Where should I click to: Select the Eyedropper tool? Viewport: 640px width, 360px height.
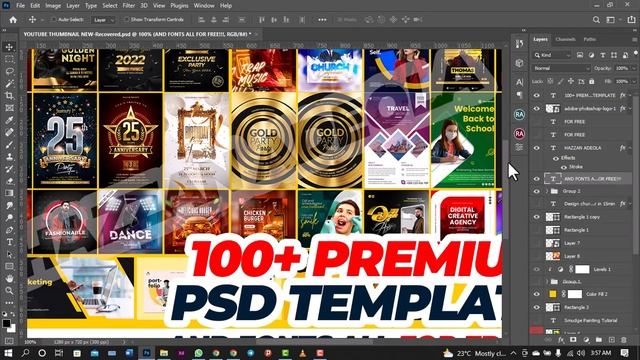[9, 120]
